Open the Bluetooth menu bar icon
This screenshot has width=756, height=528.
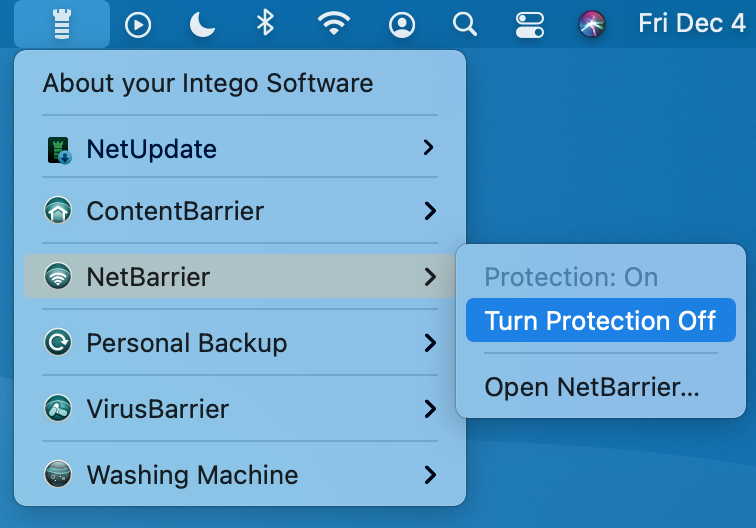pos(265,23)
